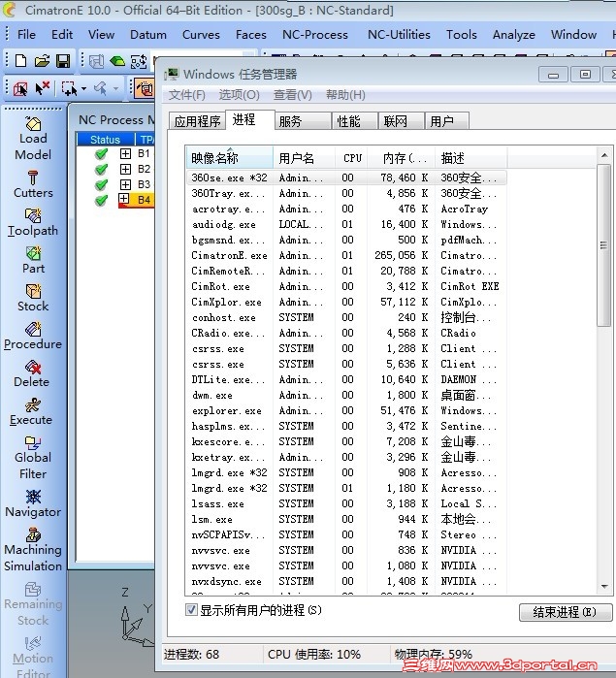Sort by 内存 column header
Screen dimensions: 616x678
coord(402,158)
